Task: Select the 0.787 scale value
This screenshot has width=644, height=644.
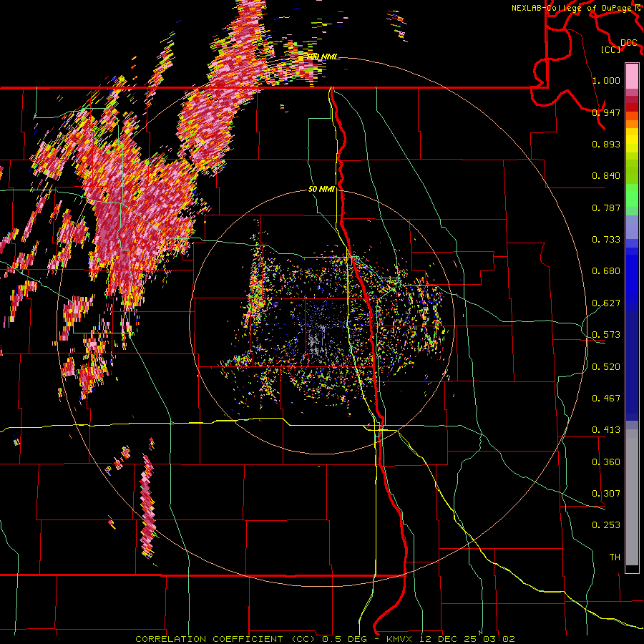Action: point(606,208)
